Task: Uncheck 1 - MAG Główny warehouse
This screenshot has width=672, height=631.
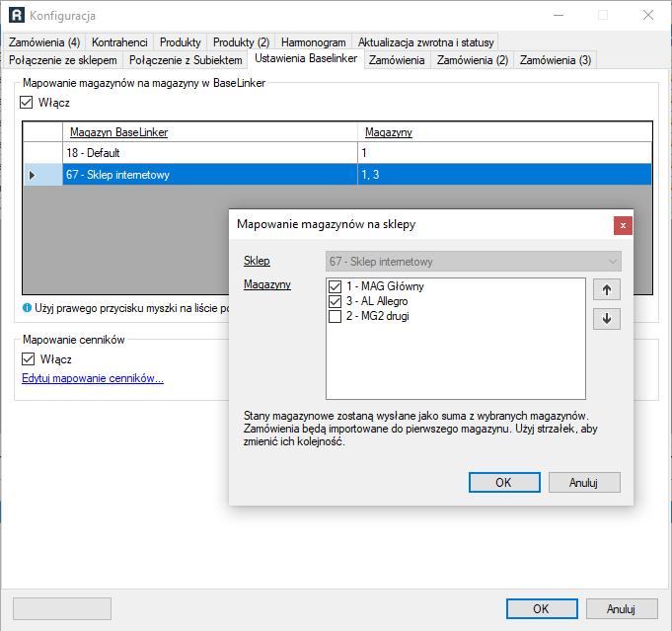Action: tap(335, 286)
